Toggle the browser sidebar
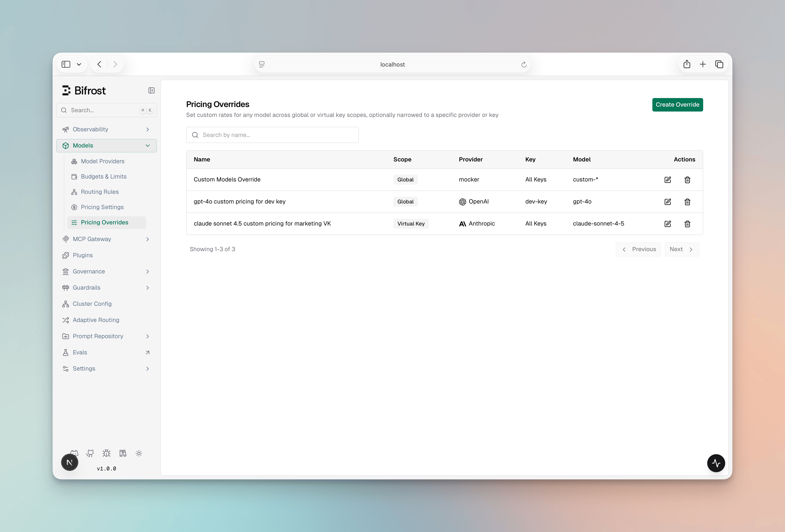The height and width of the screenshot is (532, 785). coord(66,64)
